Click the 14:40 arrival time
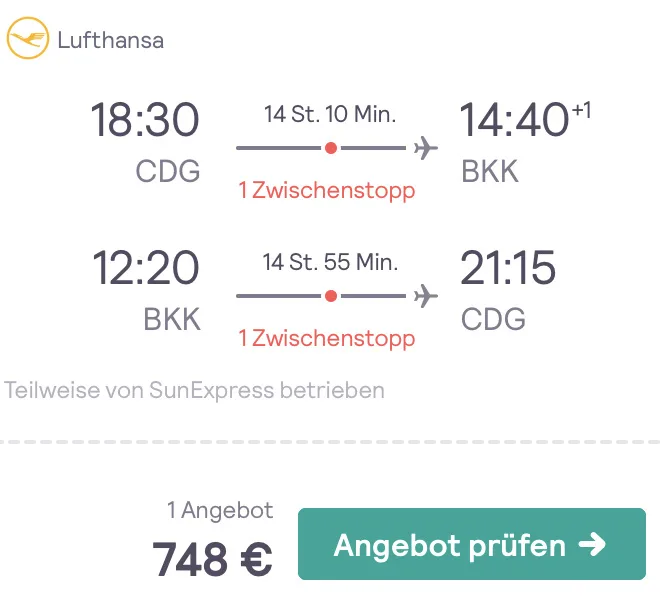The image size is (664, 606). [x=514, y=120]
